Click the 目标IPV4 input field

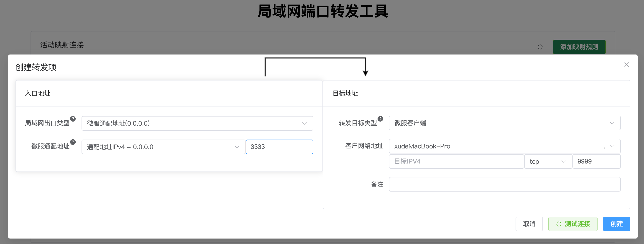[456, 161]
